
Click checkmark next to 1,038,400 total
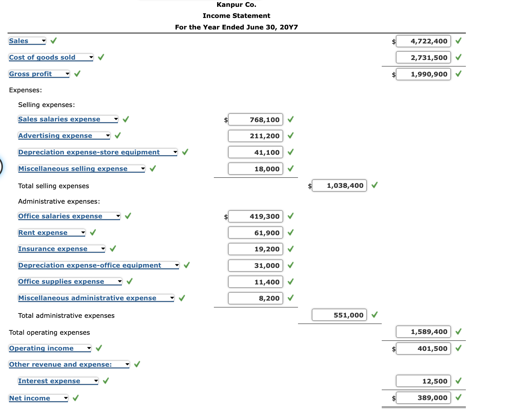click(x=375, y=185)
